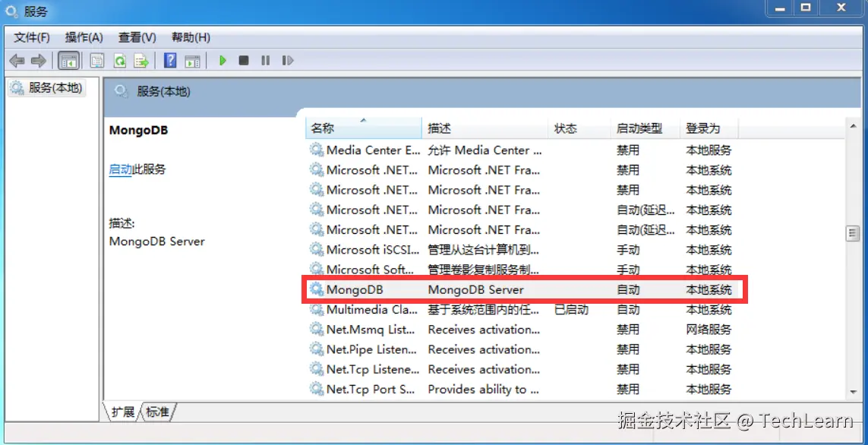Select the MongoDB service name in the list
The image size is (868, 445).
click(x=355, y=289)
